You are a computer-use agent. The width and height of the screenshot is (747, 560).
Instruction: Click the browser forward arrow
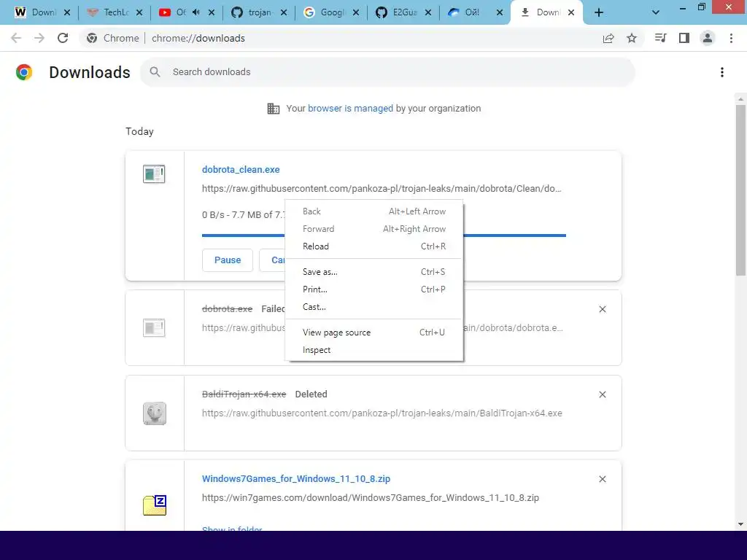click(x=39, y=38)
